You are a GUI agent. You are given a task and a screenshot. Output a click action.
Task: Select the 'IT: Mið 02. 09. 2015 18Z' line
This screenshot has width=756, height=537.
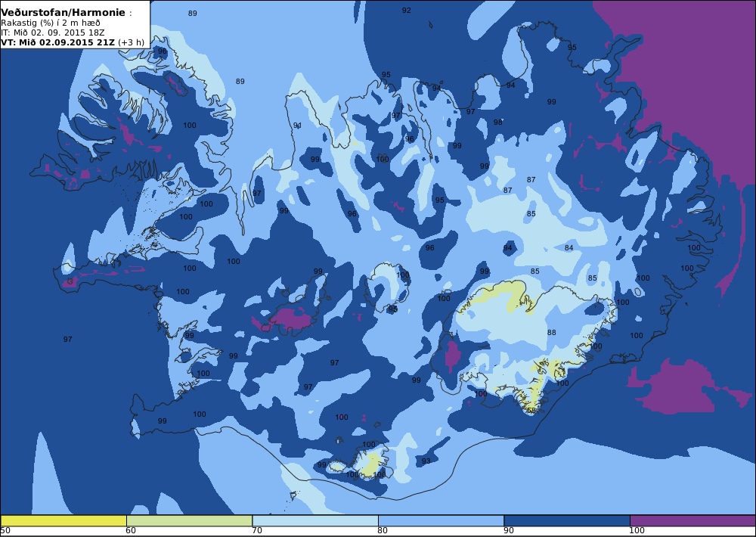53,33
